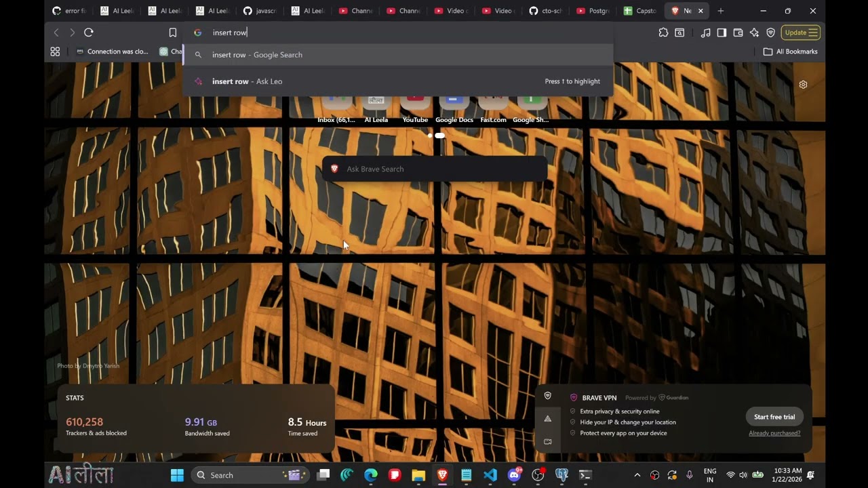This screenshot has width=868, height=488.
Task: Click the Brave VPN shield card icon
Action: coord(548,396)
